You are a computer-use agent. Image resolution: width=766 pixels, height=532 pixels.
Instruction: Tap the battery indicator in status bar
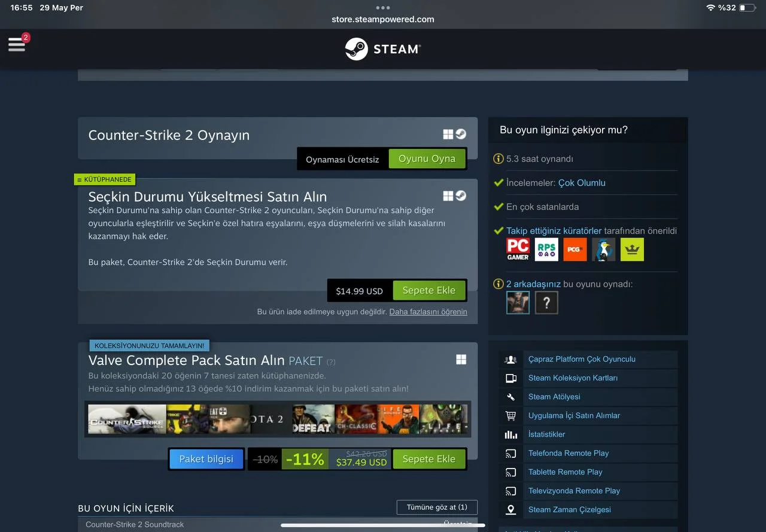(746, 8)
